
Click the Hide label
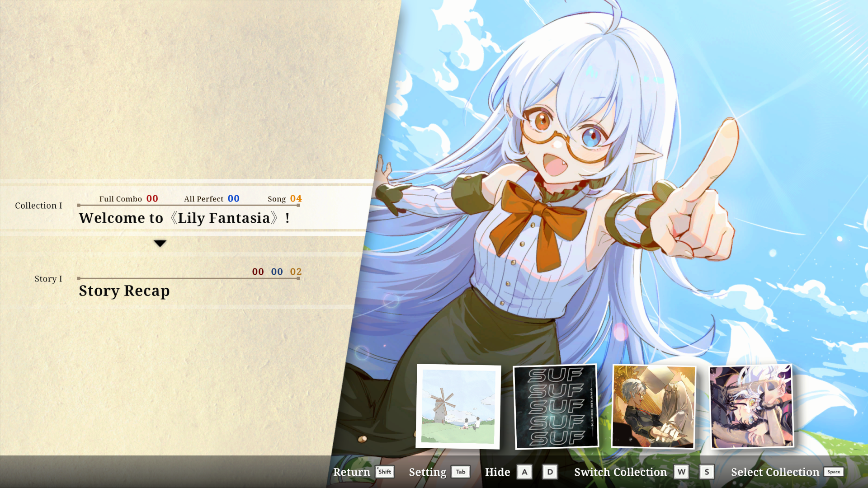click(x=497, y=472)
